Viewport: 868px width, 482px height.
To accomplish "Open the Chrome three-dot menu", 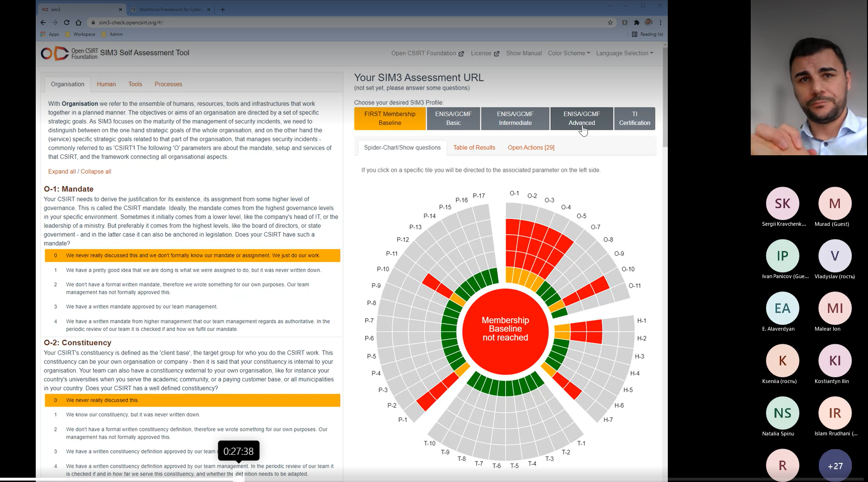I will (661, 22).
